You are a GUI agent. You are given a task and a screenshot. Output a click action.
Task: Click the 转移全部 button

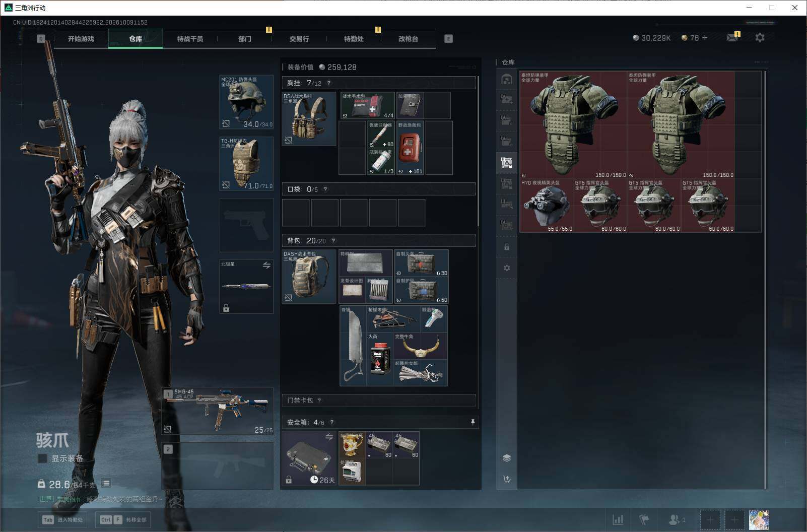tap(123, 520)
